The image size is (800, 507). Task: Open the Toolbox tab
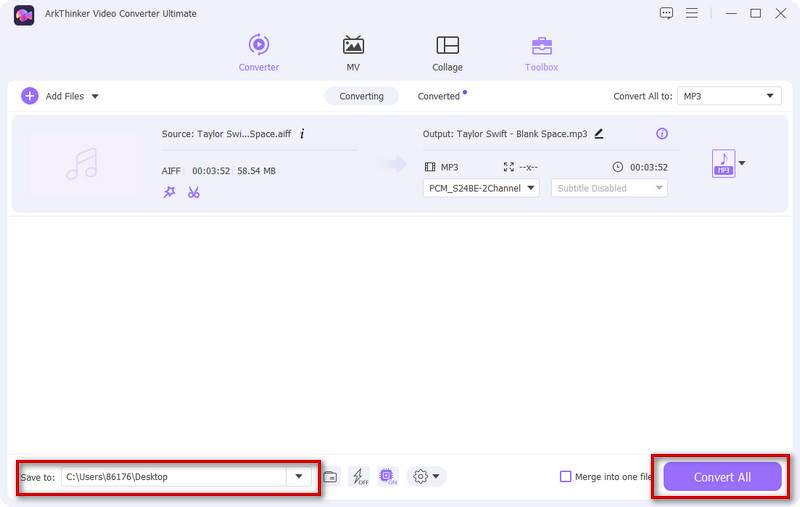541,53
